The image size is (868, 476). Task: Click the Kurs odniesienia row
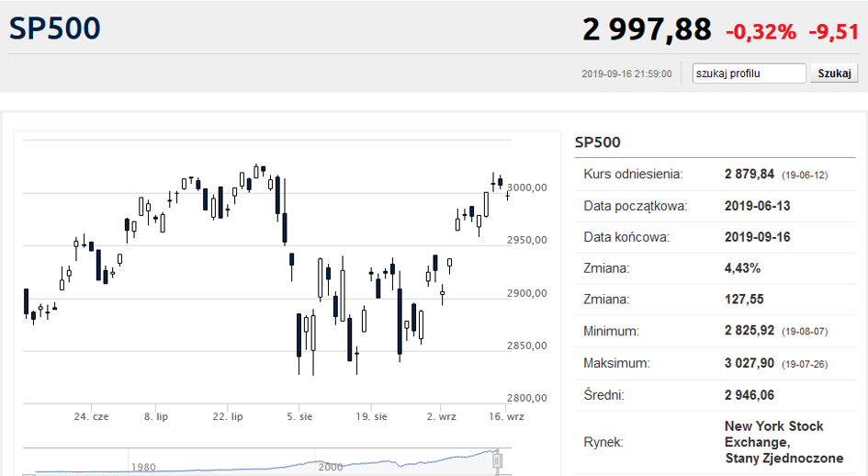point(716,175)
